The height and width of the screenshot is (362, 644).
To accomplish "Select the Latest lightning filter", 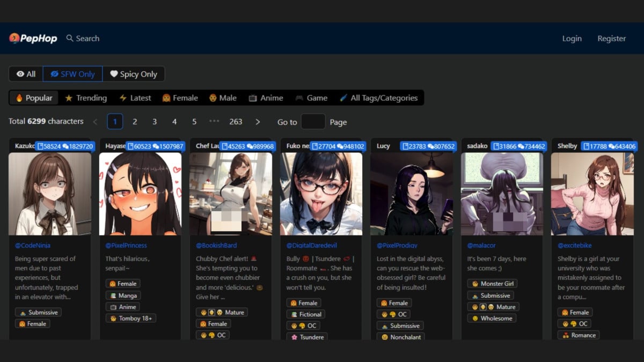I will coord(135,98).
